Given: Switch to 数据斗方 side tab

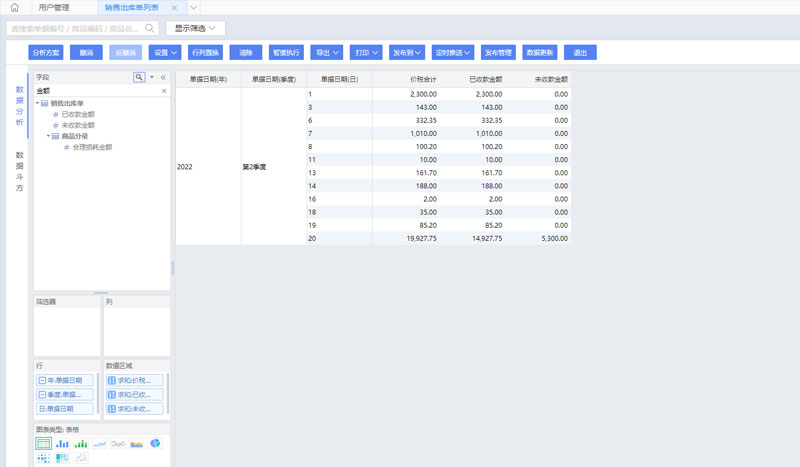Looking at the screenshot, I should (x=19, y=171).
